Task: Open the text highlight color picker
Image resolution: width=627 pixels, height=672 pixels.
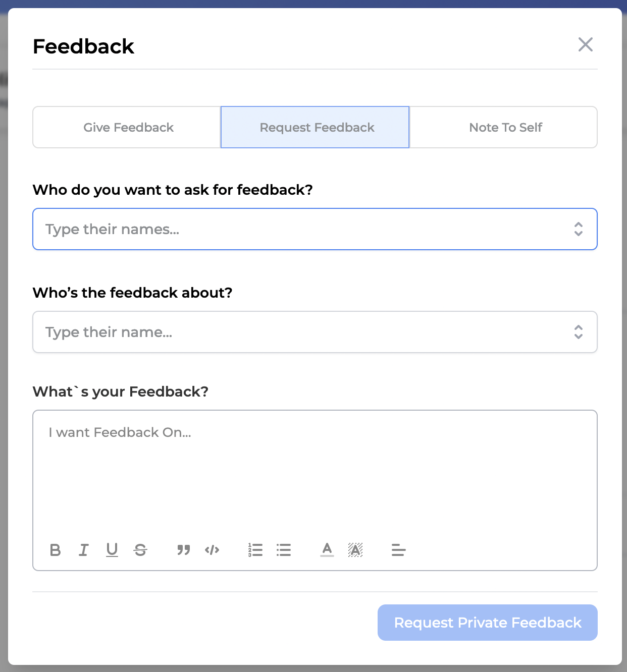Action: point(355,550)
